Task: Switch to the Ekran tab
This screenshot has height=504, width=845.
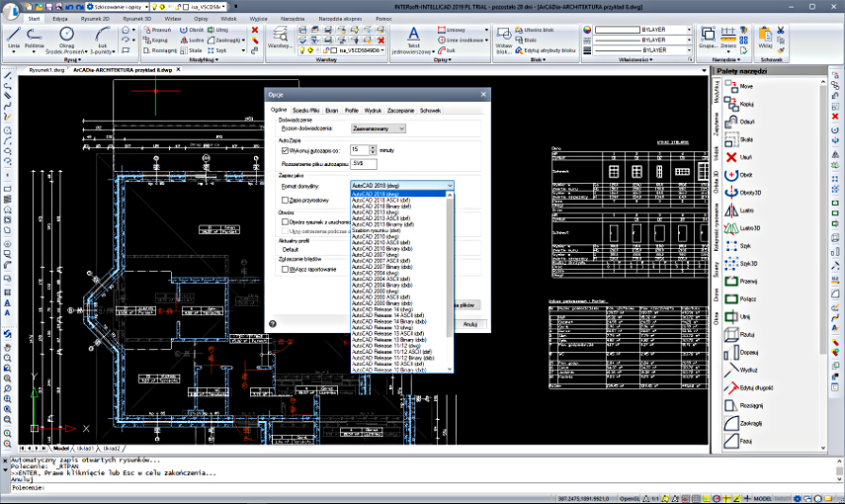Action: pos(331,110)
